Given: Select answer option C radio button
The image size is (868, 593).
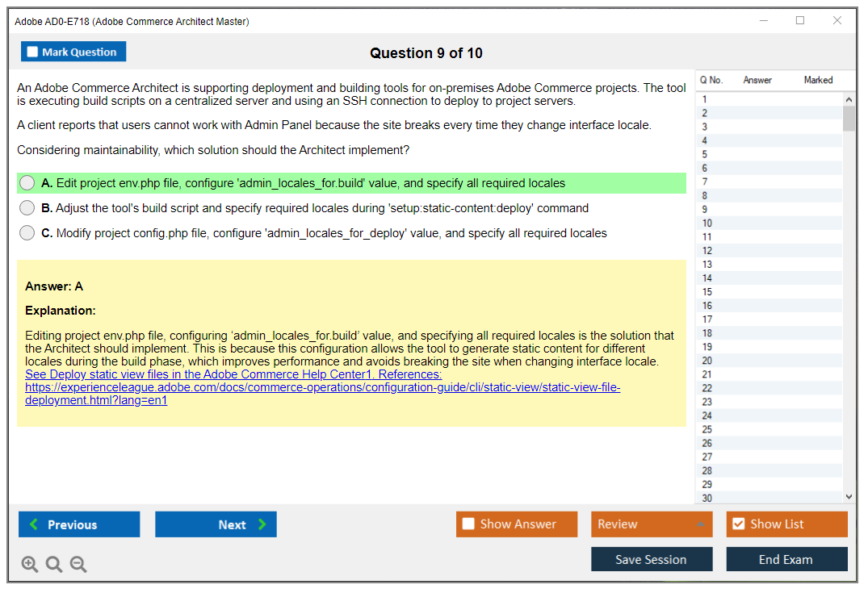Looking at the screenshot, I should 27,233.
